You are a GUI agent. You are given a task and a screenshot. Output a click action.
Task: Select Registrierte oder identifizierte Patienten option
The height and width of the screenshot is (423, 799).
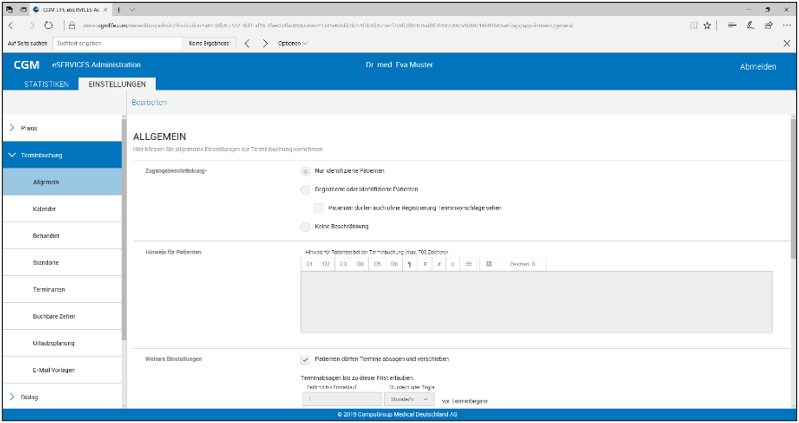point(305,190)
